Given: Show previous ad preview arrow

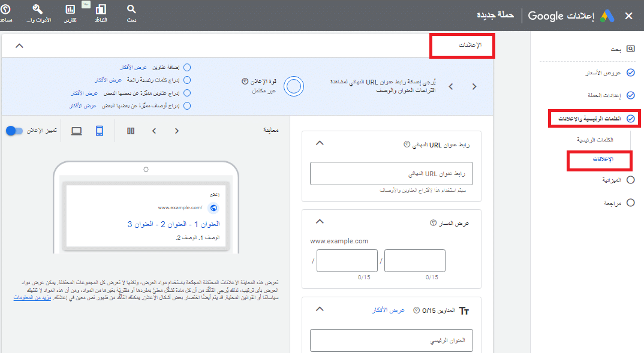Looking at the screenshot, I should click(154, 131).
